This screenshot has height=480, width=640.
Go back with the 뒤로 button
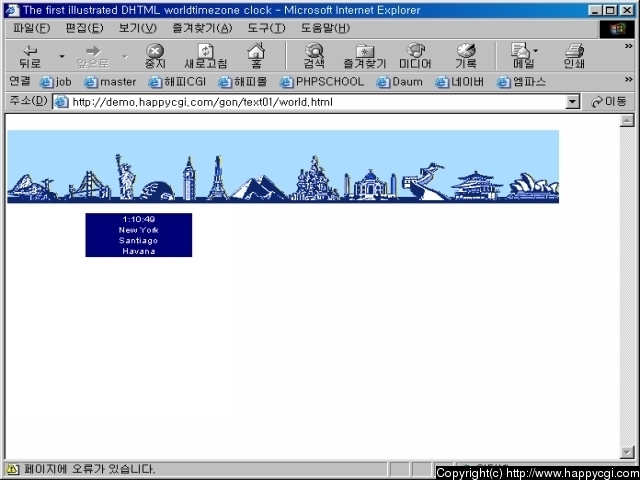click(30, 56)
